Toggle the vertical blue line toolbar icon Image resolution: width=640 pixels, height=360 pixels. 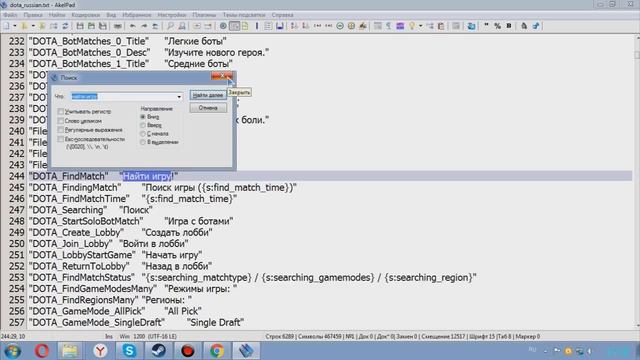pyautogui.click(x=257, y=26)
